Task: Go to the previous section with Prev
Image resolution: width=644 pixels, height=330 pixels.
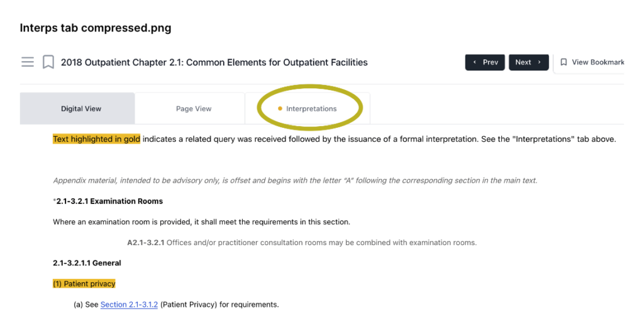Action: (485, 62)
